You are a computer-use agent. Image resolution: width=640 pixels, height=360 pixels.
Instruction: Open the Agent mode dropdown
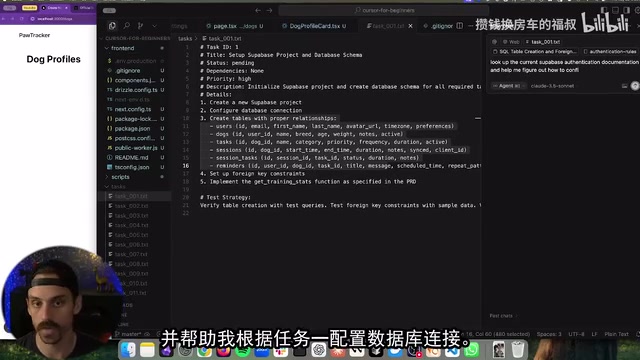[x=508, y=86]
